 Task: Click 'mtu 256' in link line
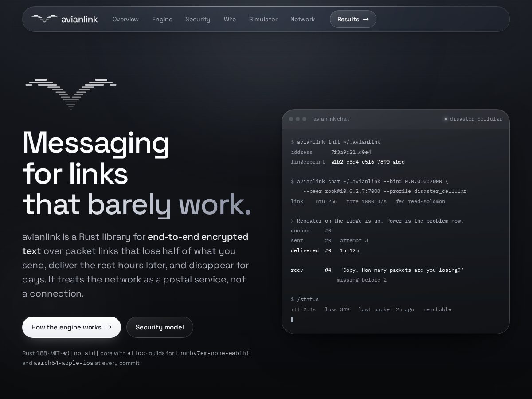tap(326, 201)
